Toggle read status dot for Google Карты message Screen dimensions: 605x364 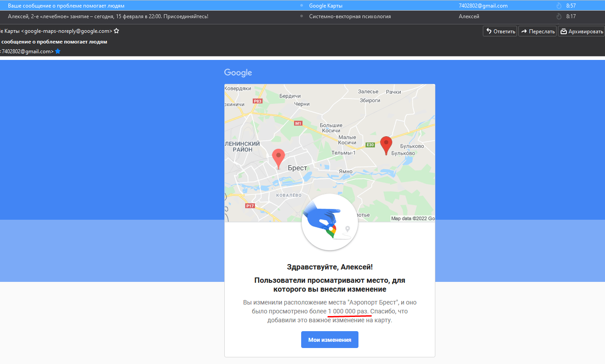tap(302, 6)
